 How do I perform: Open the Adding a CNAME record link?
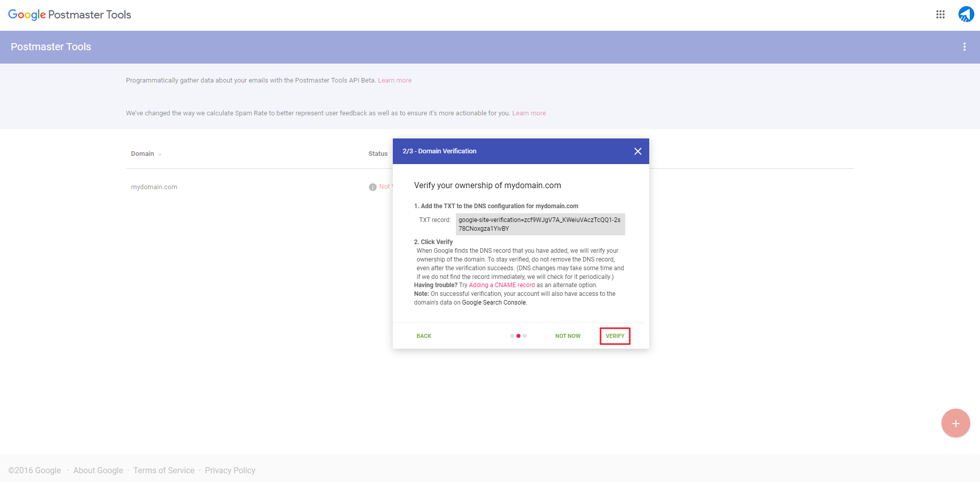[x=502, y=285]
